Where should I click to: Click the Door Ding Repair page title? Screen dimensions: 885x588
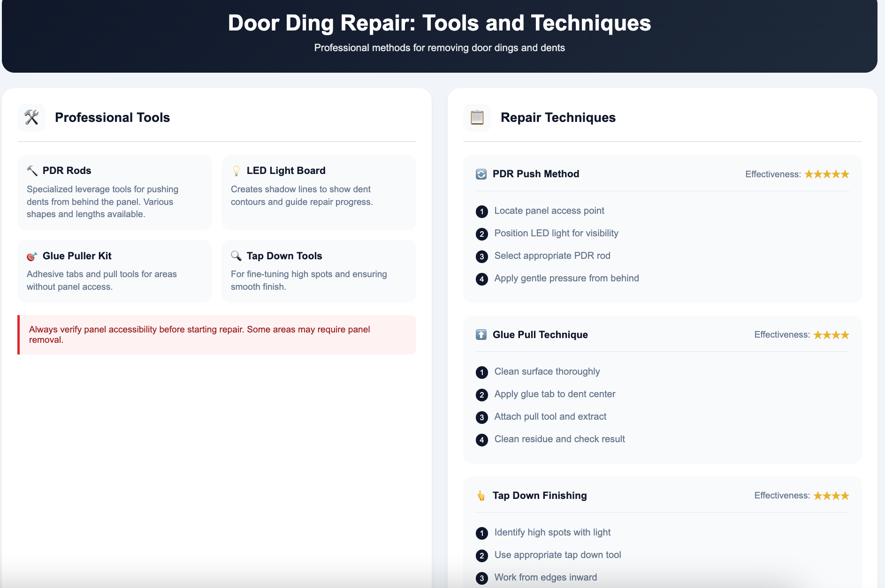tap(439, 23)
